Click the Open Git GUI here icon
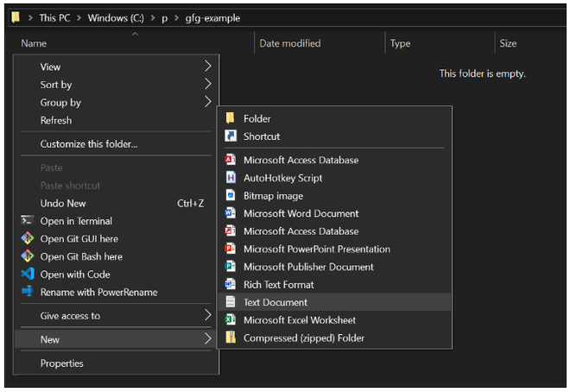Viewport: 570px width, 392px height. coord(26,238)
